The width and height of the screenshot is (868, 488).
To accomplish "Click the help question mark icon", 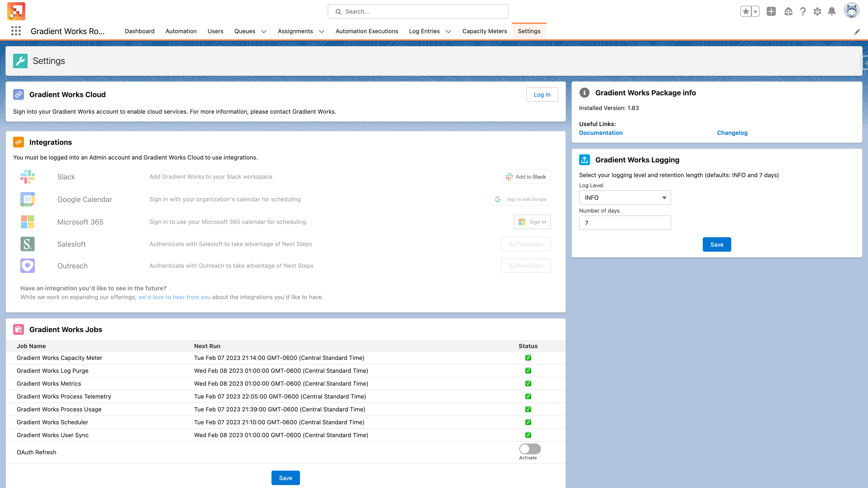I will [803, 12].
